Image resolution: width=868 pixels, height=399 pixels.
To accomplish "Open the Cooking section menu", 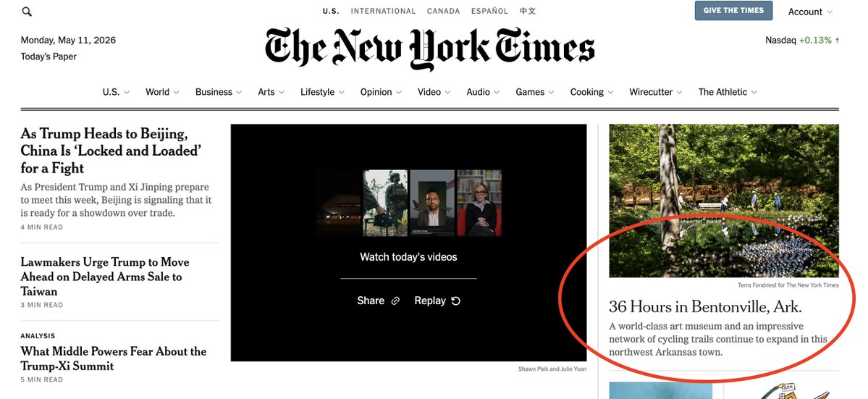I will [x=591, y=92].
